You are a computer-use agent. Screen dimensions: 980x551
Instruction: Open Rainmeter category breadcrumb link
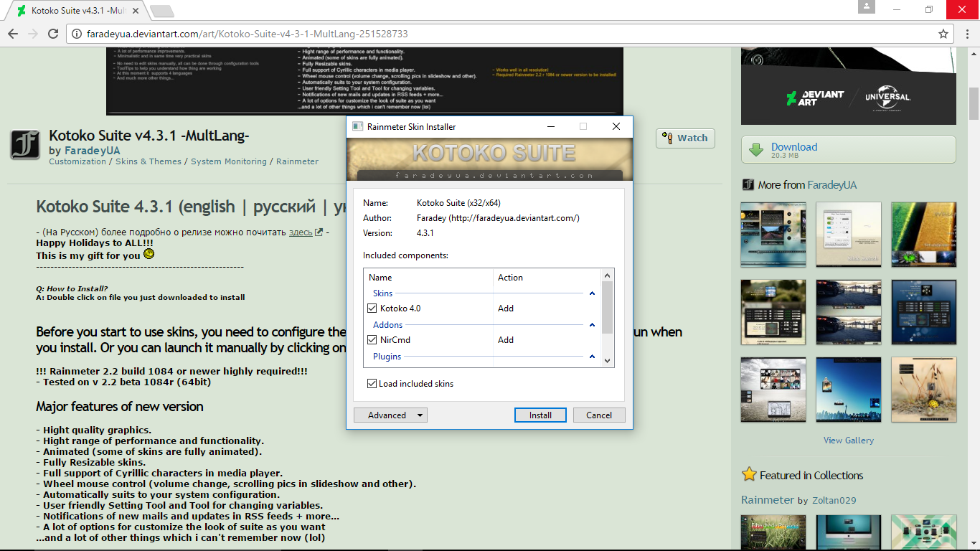coord(297,161)
